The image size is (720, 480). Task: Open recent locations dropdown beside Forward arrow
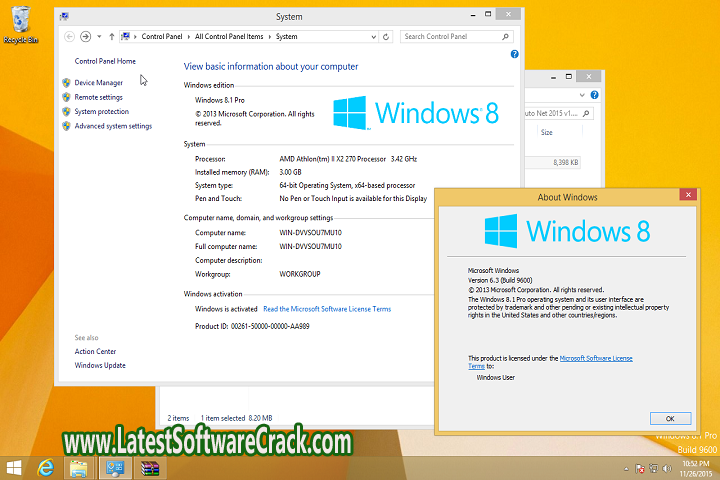(x=99, y=37)
